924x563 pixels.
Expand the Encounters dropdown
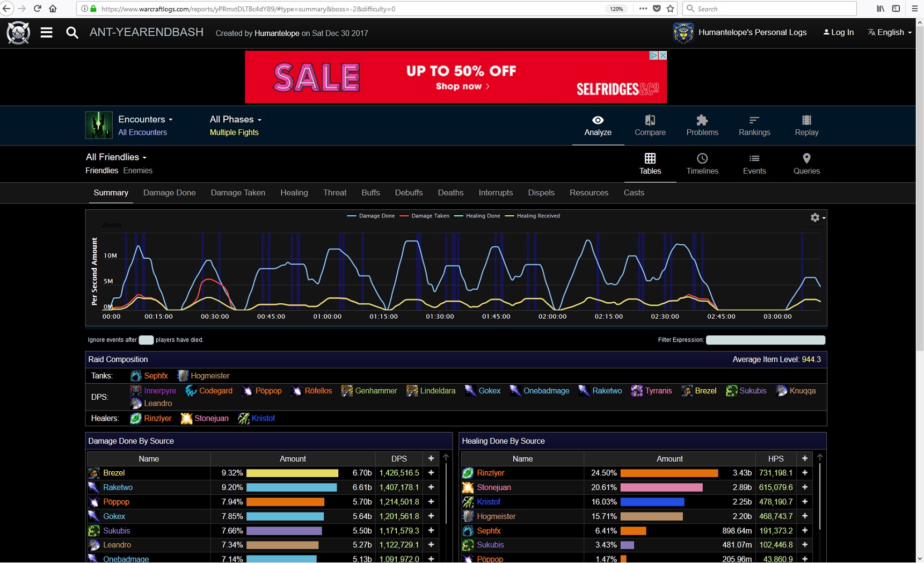(145, 119)
